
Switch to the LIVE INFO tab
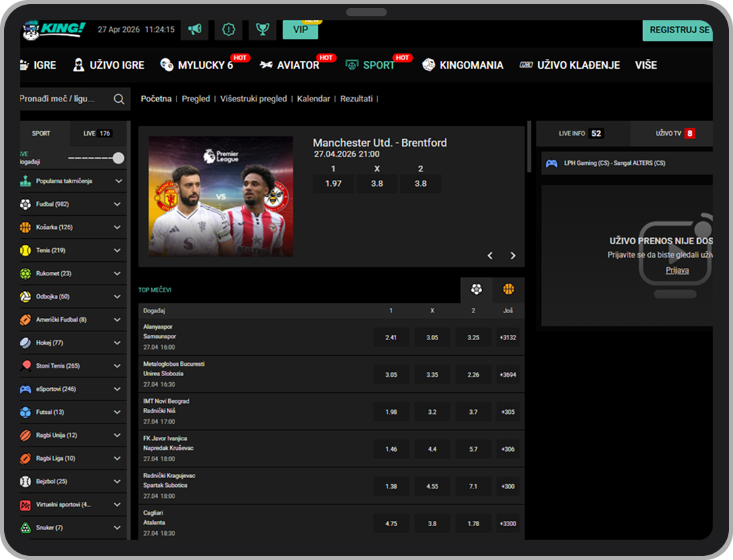(582, 134)
